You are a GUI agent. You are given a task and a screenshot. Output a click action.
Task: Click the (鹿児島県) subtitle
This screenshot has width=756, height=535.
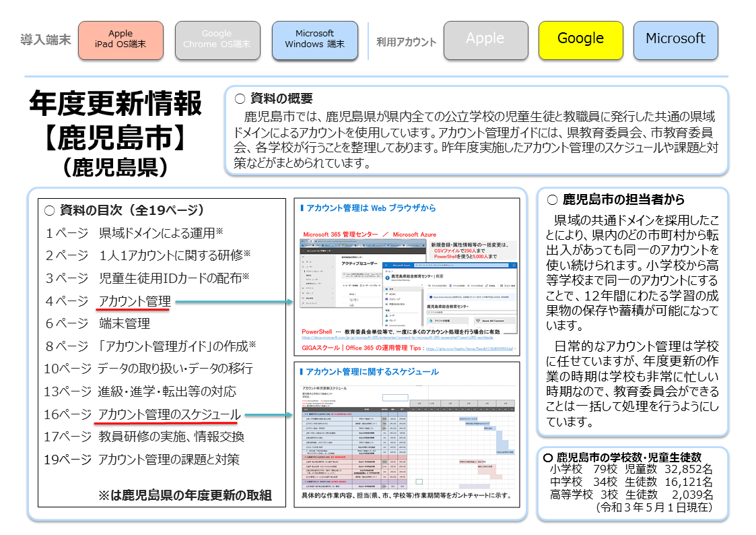point(116,167)
